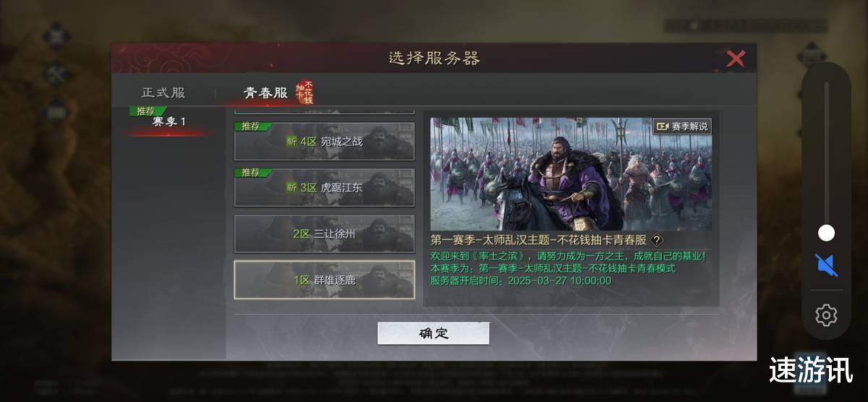
Task: Select server 3区 虎踞江东
Action: coord(324,187)
